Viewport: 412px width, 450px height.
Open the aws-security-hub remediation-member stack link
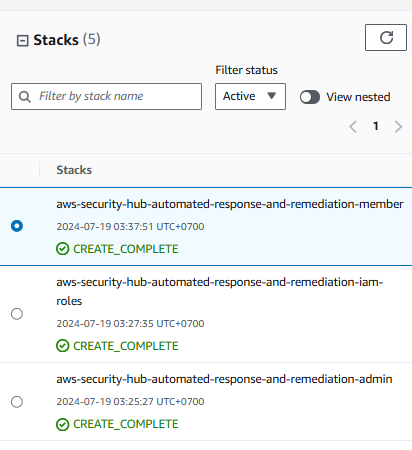point(230,204)
